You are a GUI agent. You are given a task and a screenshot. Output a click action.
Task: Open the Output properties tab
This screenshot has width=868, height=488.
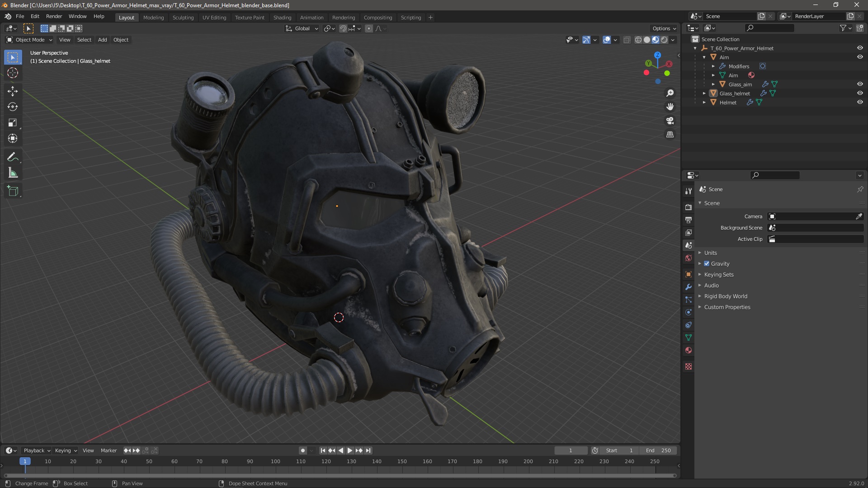(688, 220)
